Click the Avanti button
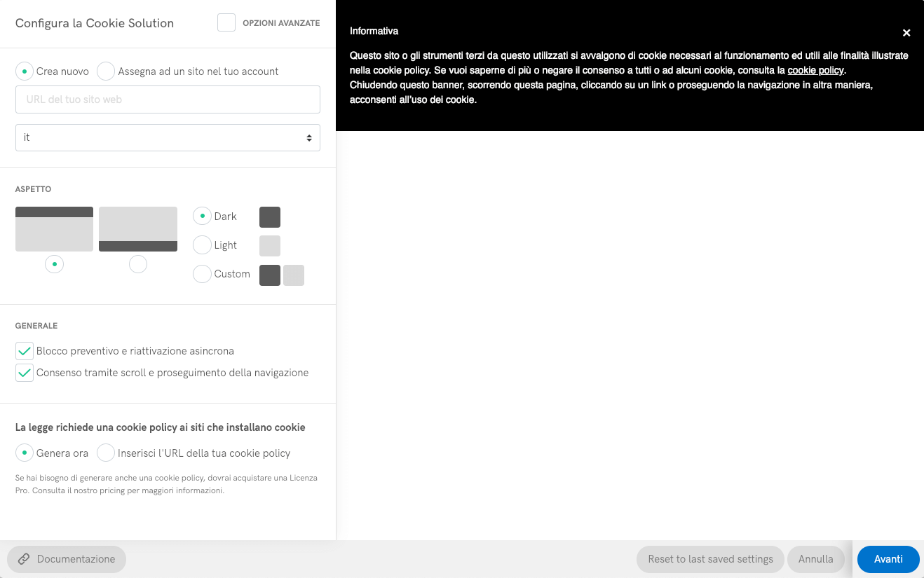 coord(888,559)
